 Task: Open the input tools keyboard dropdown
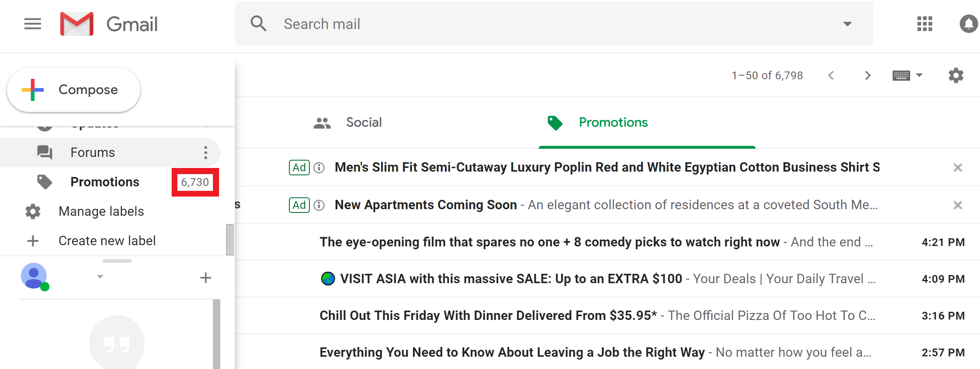pyautogui.click(x=908, y=75)
